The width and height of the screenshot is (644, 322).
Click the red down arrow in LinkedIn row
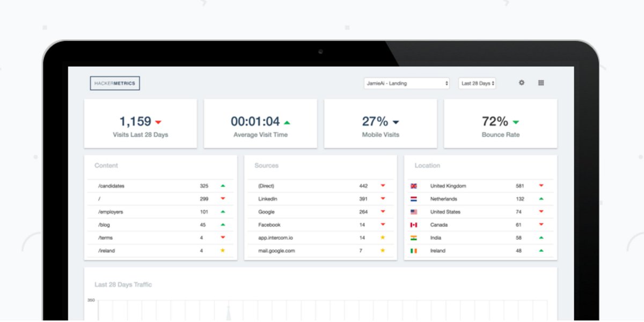click(x=383, y=199)
